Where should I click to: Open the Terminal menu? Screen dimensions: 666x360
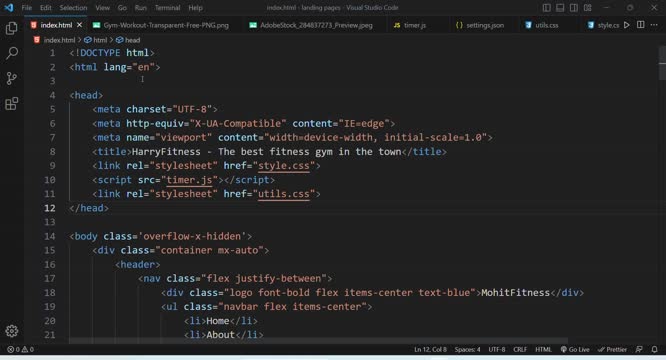click(x=167, y=8)
